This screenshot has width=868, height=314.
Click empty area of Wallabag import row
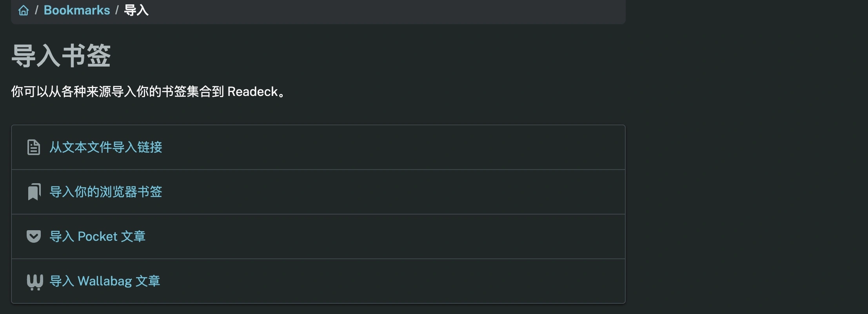[392, 281]
